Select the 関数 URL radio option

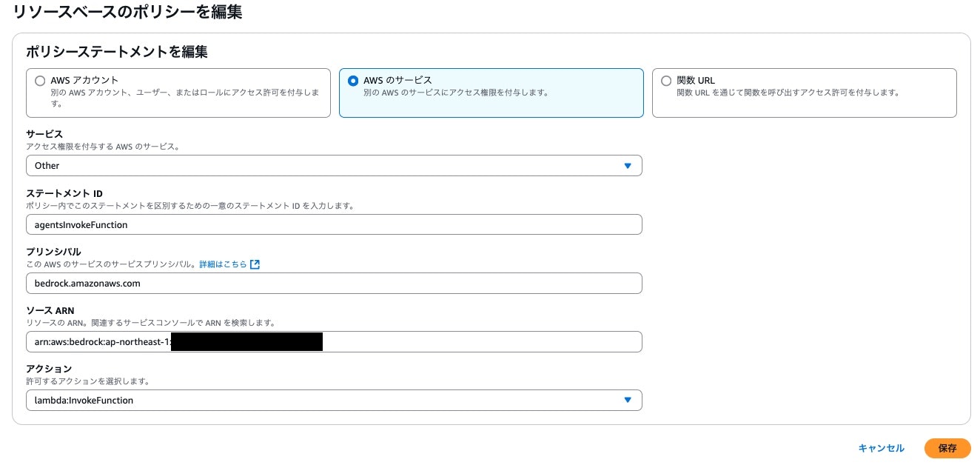[x=666, y=81]
